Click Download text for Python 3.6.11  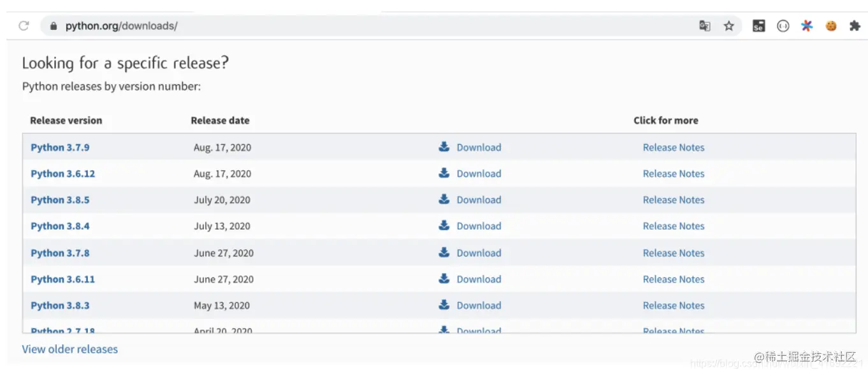479,279
